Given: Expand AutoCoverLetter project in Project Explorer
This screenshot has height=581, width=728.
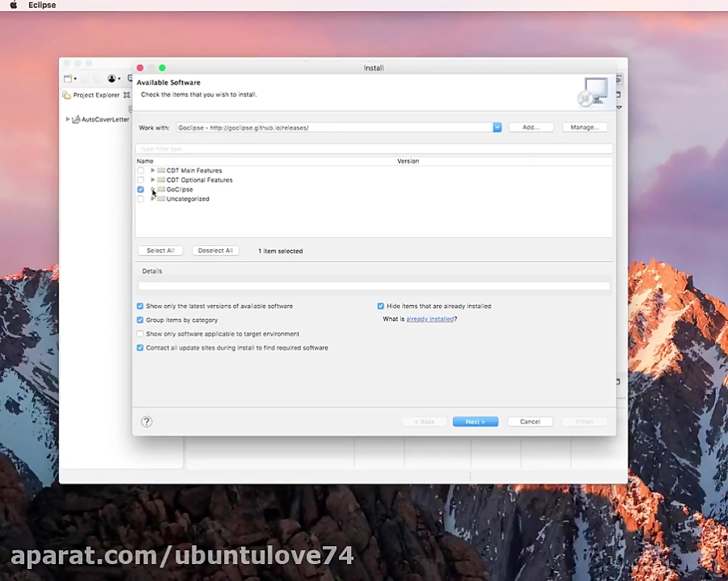Looking at the screenshot, I should click(68, 120).
